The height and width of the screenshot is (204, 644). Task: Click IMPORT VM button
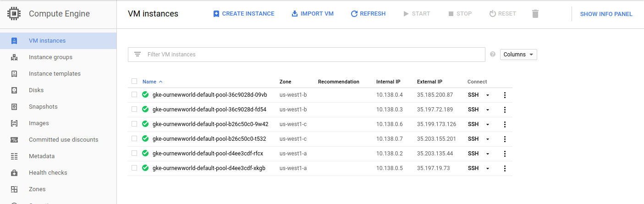(x=313, y=14)
